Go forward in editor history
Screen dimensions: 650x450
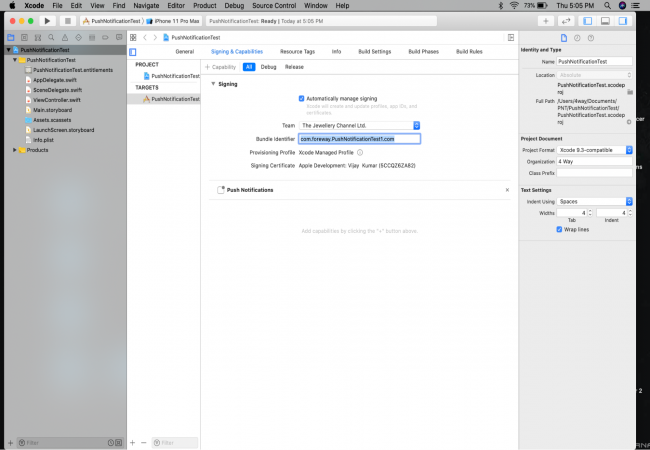[155, 37]
